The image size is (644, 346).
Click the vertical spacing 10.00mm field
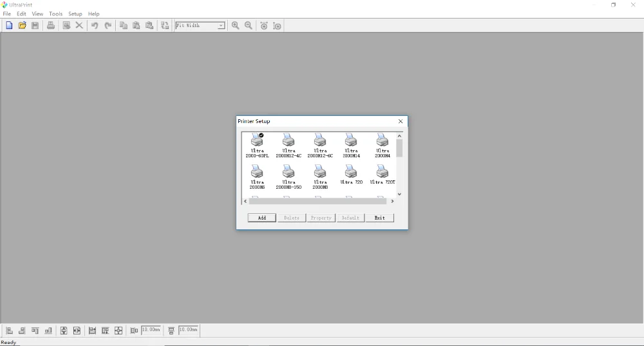(188, 330)
